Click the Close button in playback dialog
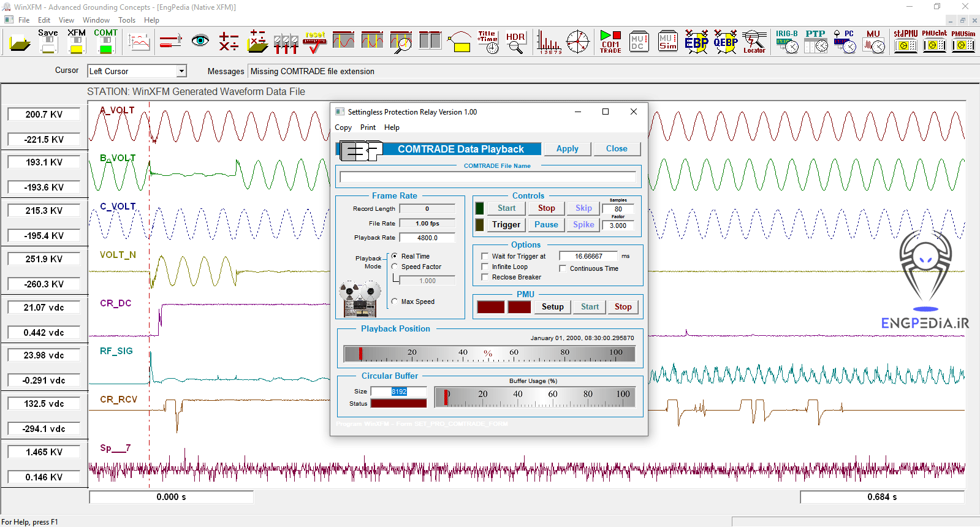980x527 pixels. [617, 149]
